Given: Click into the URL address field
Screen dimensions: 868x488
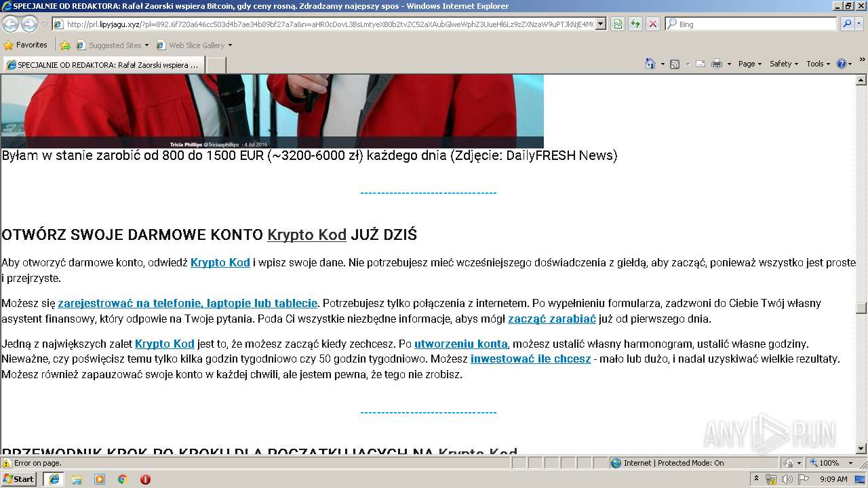Looking at the screenshot, I should click(x=330, y=24).
